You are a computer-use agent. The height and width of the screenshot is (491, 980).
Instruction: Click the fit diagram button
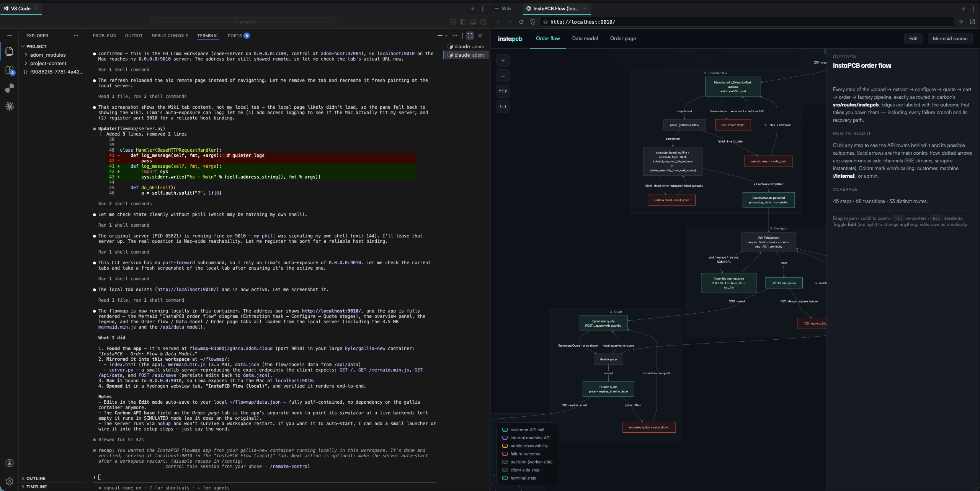pos(503,92)
